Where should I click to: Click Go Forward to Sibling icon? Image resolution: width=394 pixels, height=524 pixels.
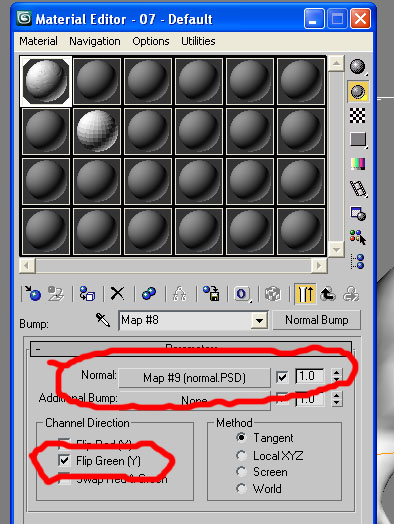click(x=351, y=294)
